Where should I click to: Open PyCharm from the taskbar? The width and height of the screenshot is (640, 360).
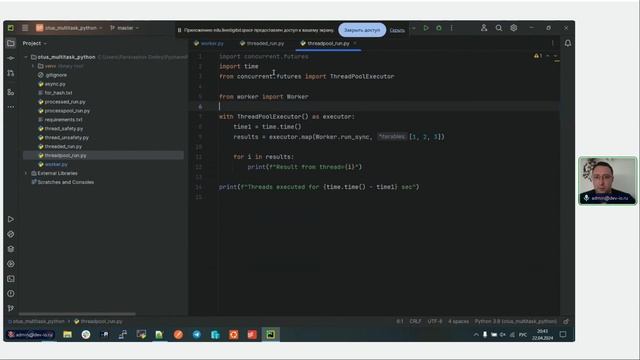(x=270, y=335)
